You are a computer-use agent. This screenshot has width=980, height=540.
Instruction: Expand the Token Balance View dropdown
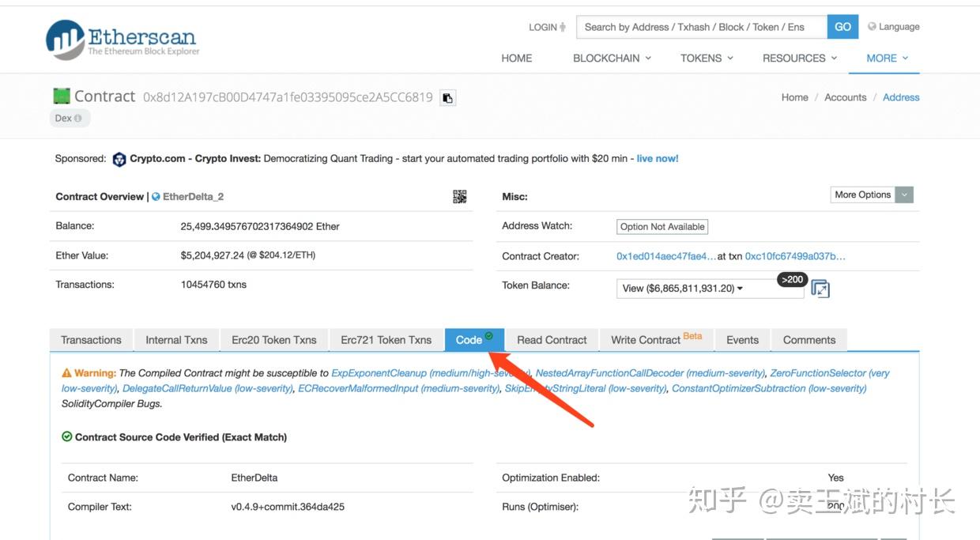point(710,289)
